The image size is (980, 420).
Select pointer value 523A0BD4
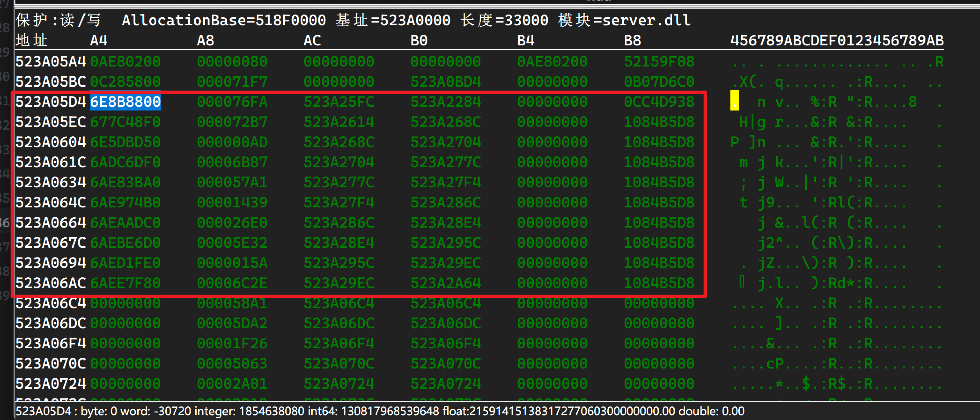(x=445, y=81)
